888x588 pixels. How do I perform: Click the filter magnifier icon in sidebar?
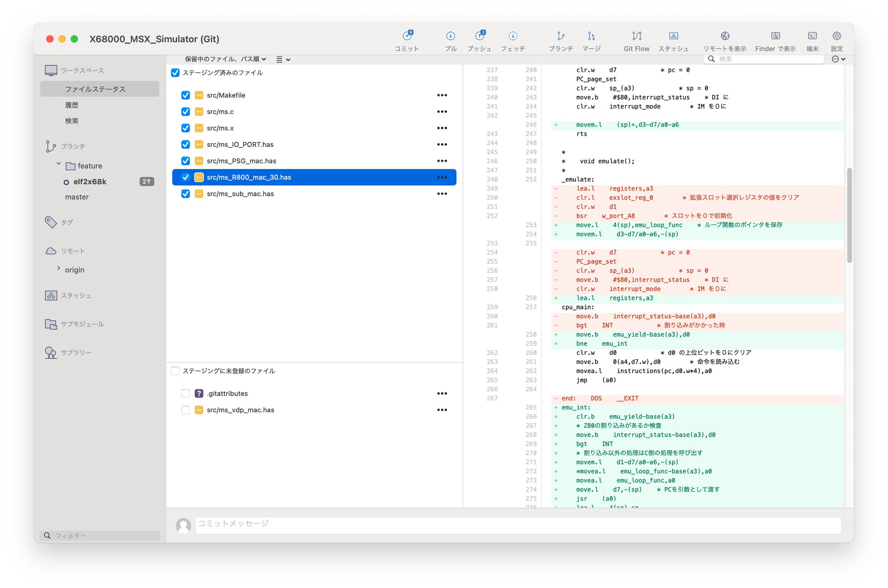[x=47, y=536]
